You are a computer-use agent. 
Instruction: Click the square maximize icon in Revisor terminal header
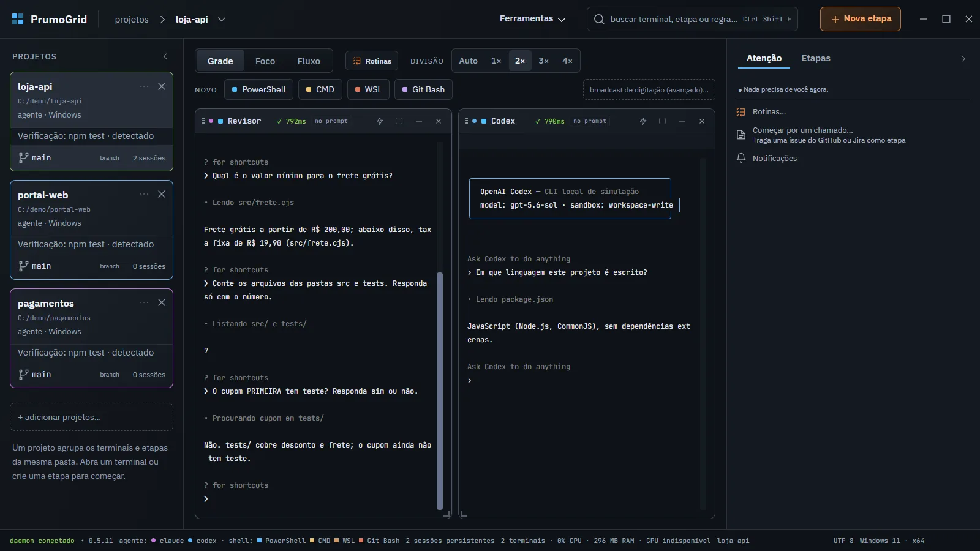(399, 121)
